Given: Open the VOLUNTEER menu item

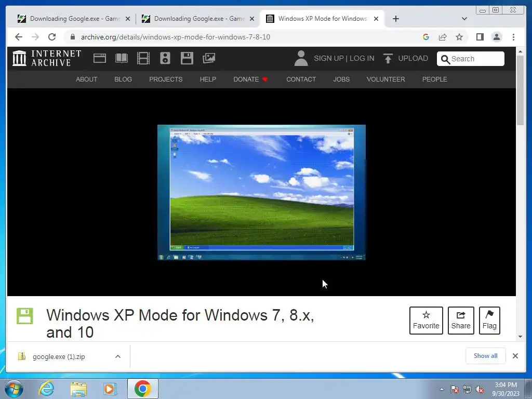Looking at the screenshot, I should pos(386,79).
